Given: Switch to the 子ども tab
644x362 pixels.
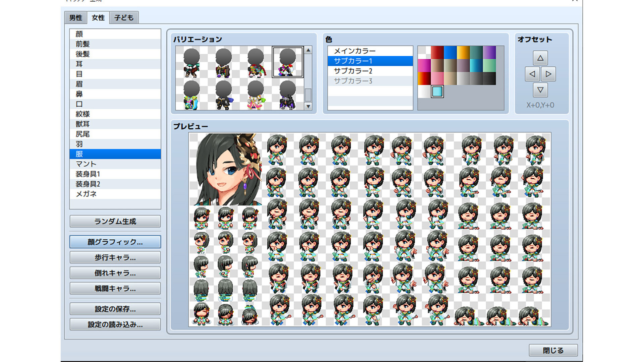Looking at the screenshot, I should (x=124, y=17).
